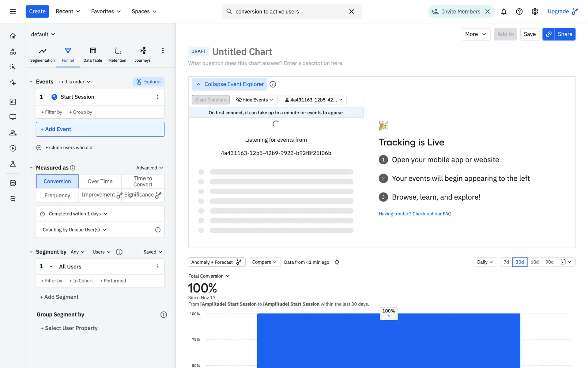Switch to the Retention chart tab
Viewport: 588px width, 368px height.
pyautogui.click(x=118, y=55)
